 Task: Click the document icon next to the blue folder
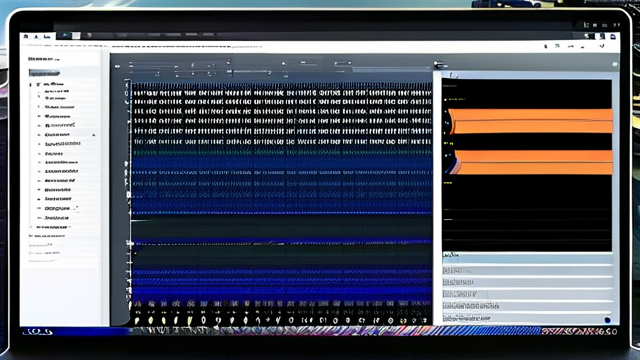[x=602, y=36]
